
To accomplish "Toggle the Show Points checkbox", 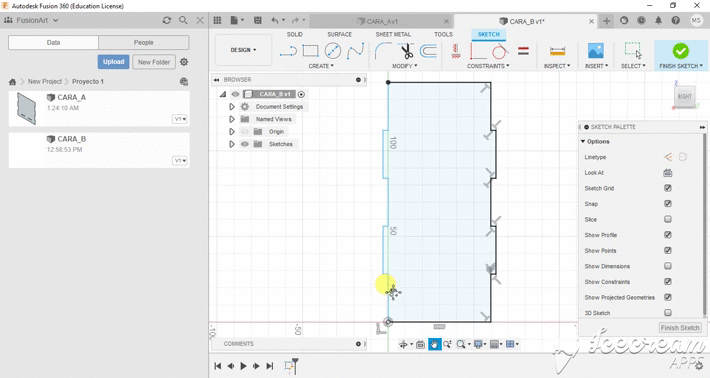I will (x=668, y=250).
